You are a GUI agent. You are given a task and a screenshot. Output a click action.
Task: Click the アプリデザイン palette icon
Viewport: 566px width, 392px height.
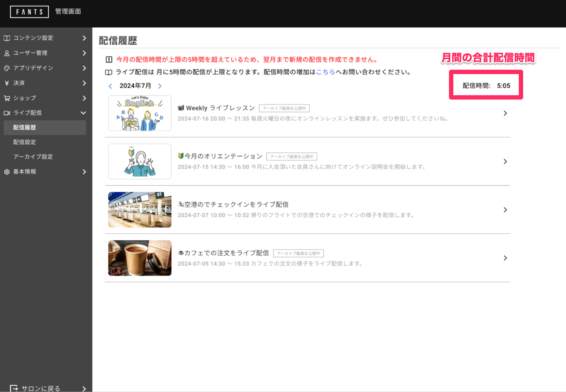7,68
